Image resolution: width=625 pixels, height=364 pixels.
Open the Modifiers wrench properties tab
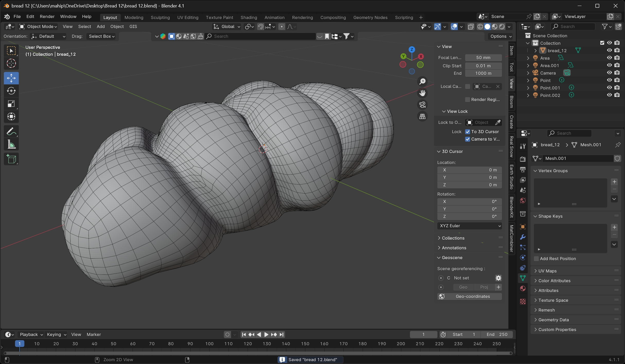(x=523, y=237)
